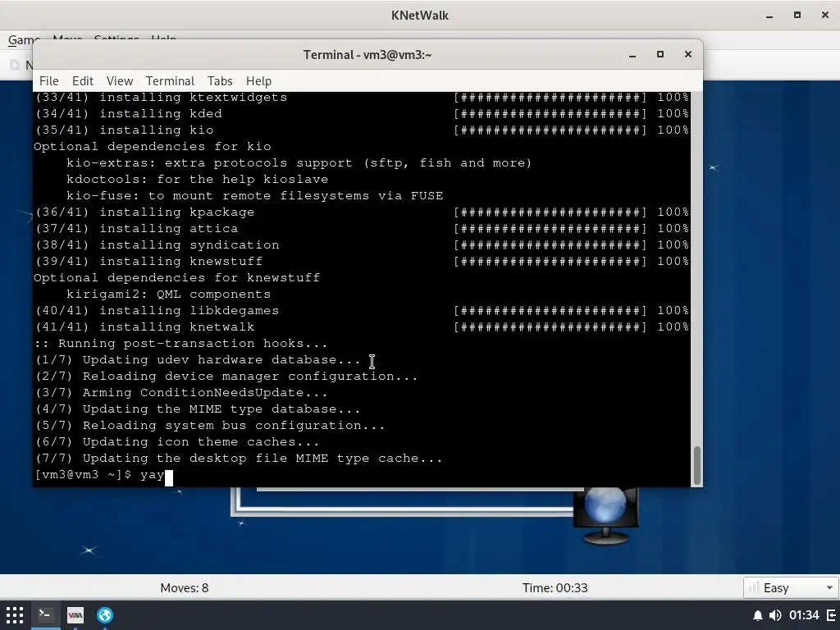840x630 pixels.
Task: Click the "installing knetwalk" output line
Action: click(362, 326)
